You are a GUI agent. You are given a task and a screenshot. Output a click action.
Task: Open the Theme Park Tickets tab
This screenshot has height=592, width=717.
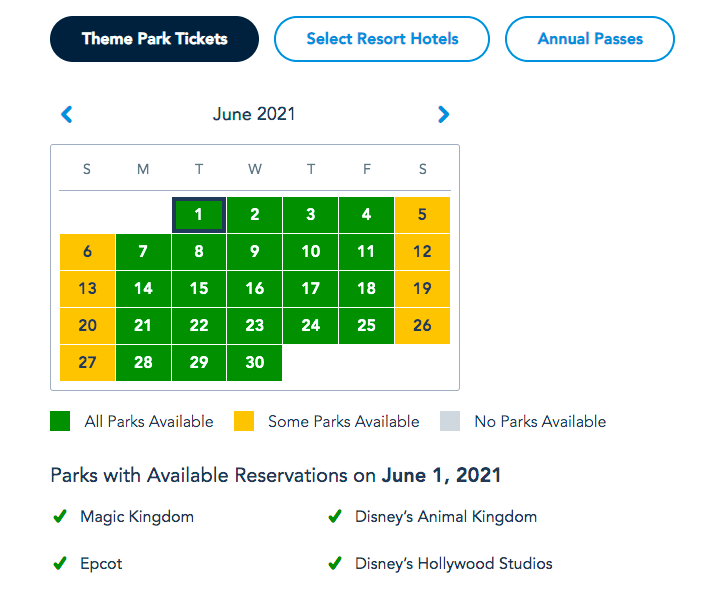[154, 40]
